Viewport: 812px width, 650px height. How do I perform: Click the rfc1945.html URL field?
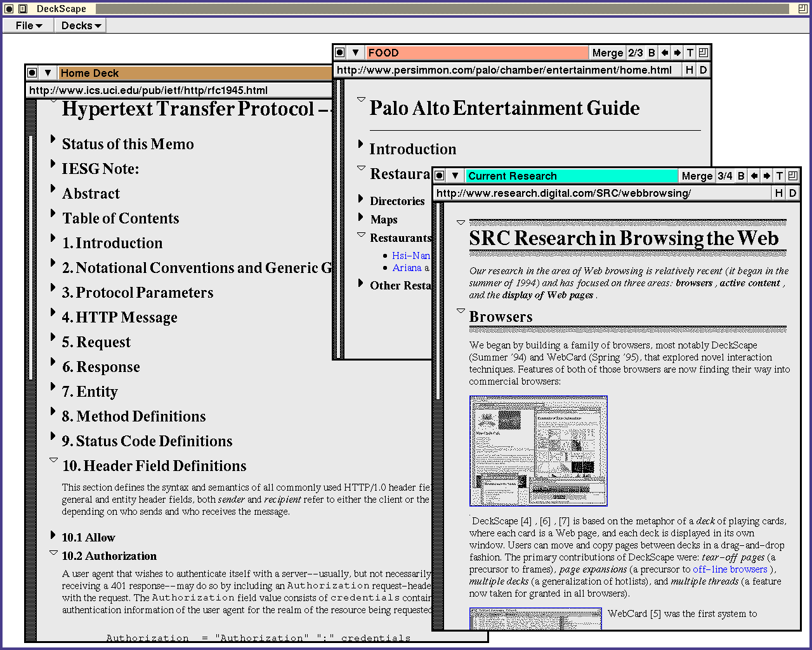pos(180,90)
